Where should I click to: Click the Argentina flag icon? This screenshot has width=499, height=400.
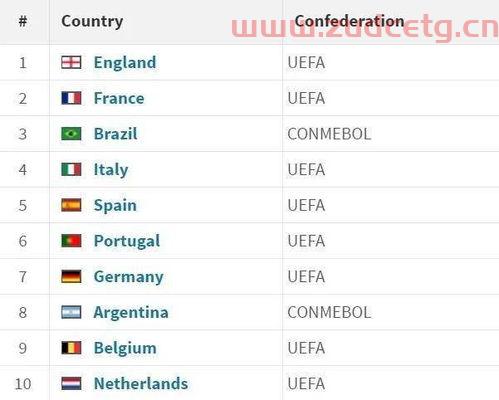[71, 312]
